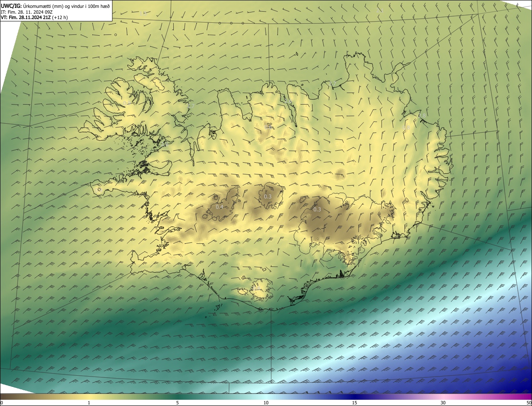
Task: Click the color scale label 30
Action: [x=443, y=403]
